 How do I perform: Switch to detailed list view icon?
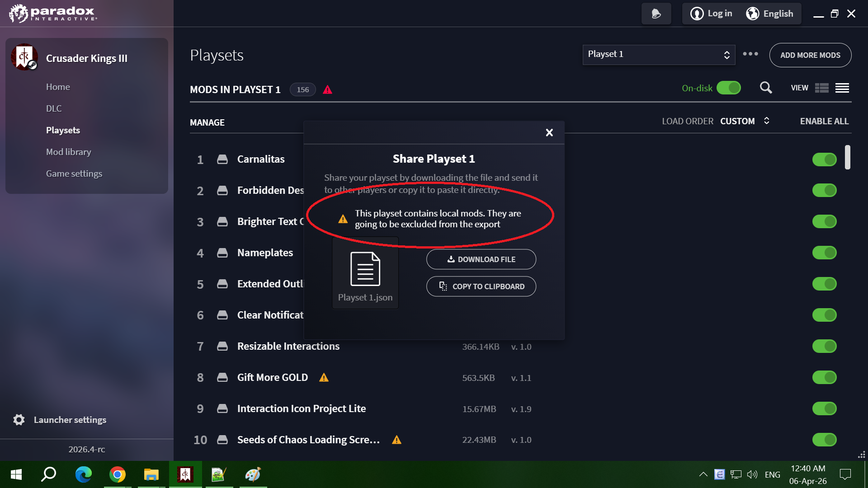point(822,88)
